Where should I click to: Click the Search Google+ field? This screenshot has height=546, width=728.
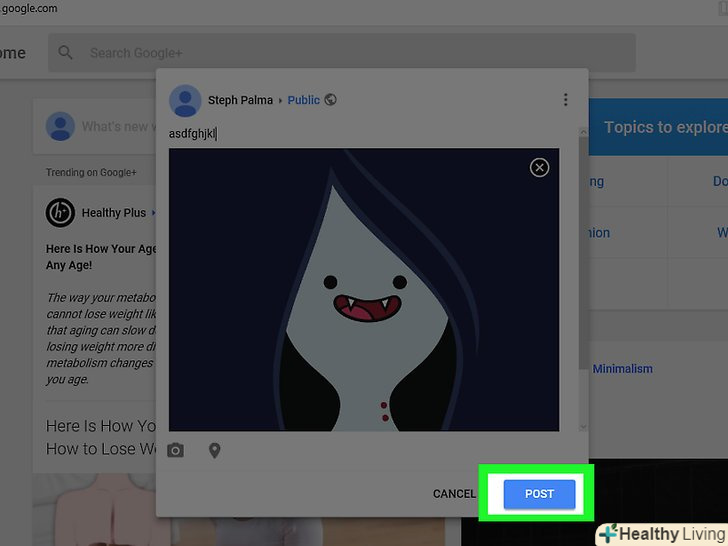tap(342, 53)
